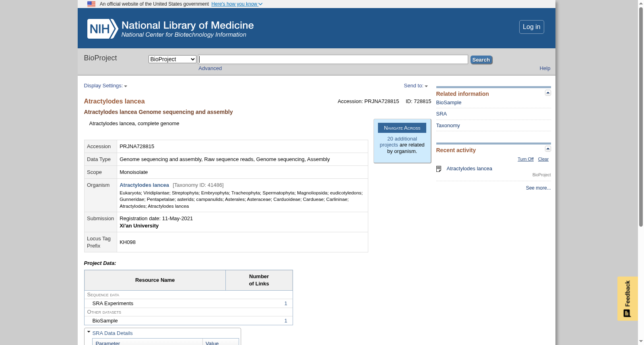The height and width of the screenshot is (345, 644).
Task: Click Monoisolate scope value
Action: [134, 172]
